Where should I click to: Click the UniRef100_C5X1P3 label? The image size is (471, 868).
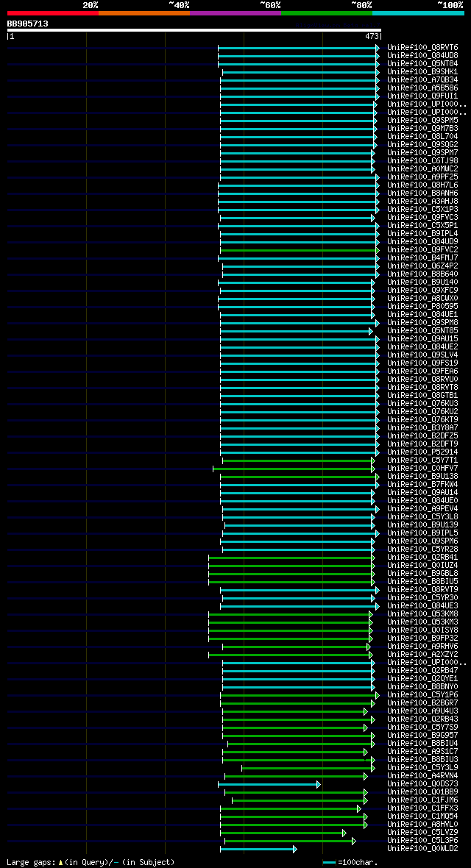pyautogui.click(x=422, y=209)
